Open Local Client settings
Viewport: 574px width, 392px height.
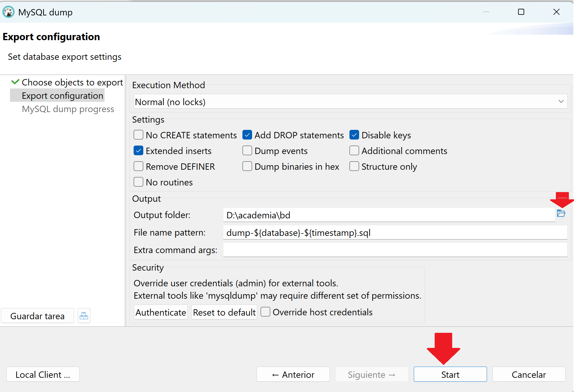click(x=43, y=374)
